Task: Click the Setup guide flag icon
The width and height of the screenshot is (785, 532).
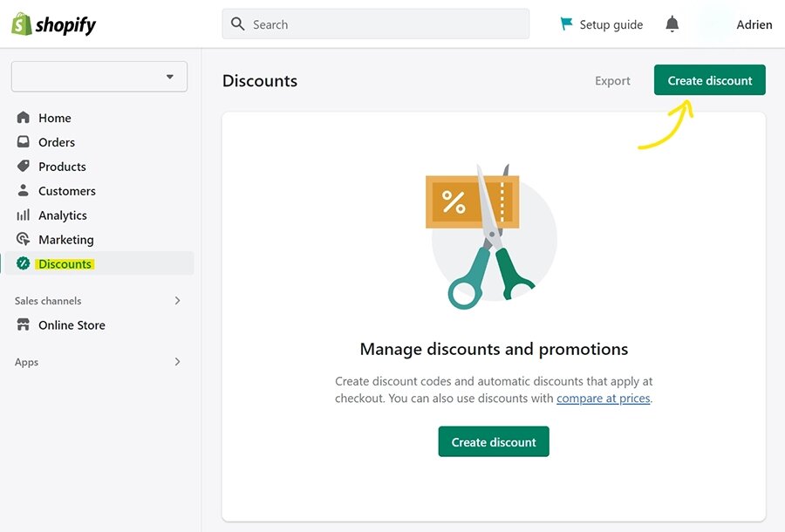Action: coord(566,24)
